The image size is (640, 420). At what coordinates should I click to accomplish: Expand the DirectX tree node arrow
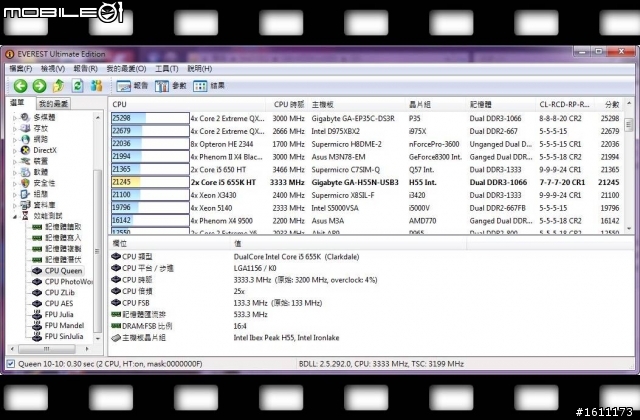coord(15,151)
